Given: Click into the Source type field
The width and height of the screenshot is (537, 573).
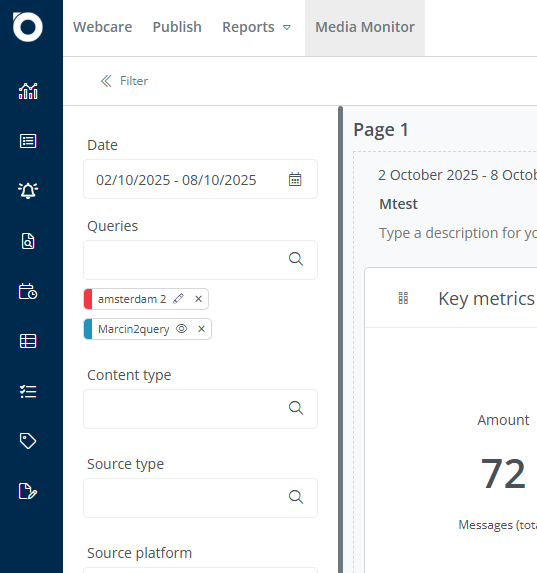Looking at the screenshot, I should 200,498.
